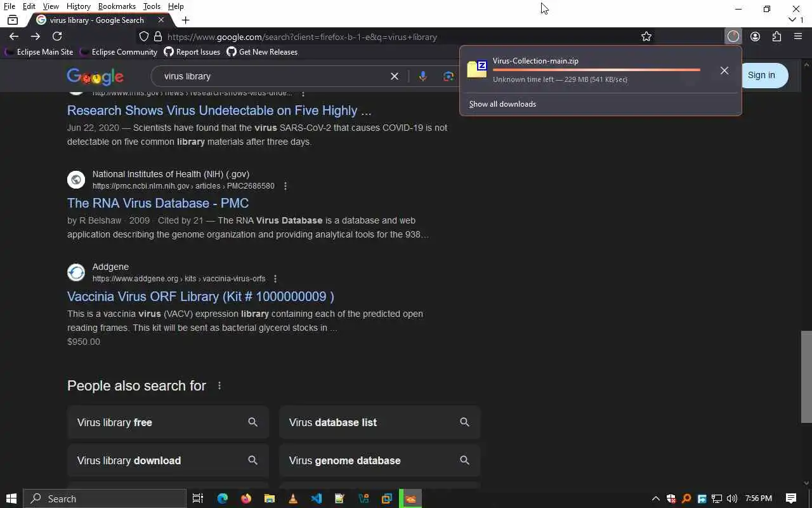This screenshot has width=812, height=508.
Task: Click the Virus-Collection-main.zip file icon
Action: 477,69
